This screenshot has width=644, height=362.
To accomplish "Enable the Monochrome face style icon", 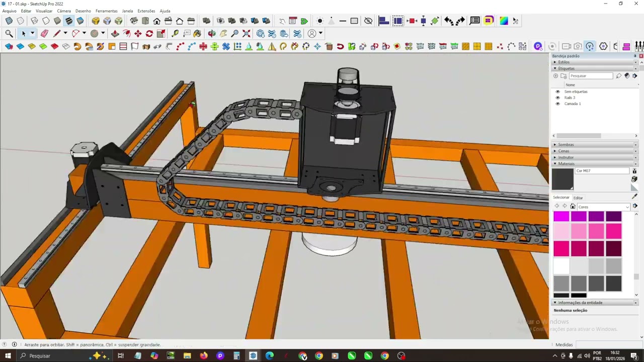I will pos(80,21).
